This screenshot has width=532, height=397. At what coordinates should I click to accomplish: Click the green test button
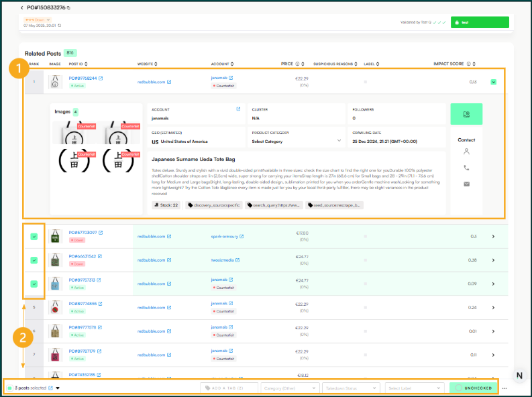point(480,22)
